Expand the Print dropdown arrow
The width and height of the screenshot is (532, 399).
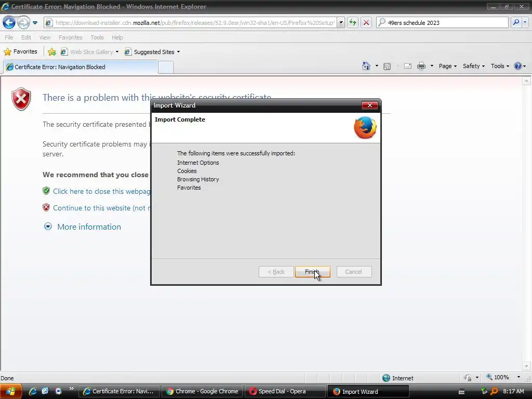pyautogui.click(x=432, y=66)
